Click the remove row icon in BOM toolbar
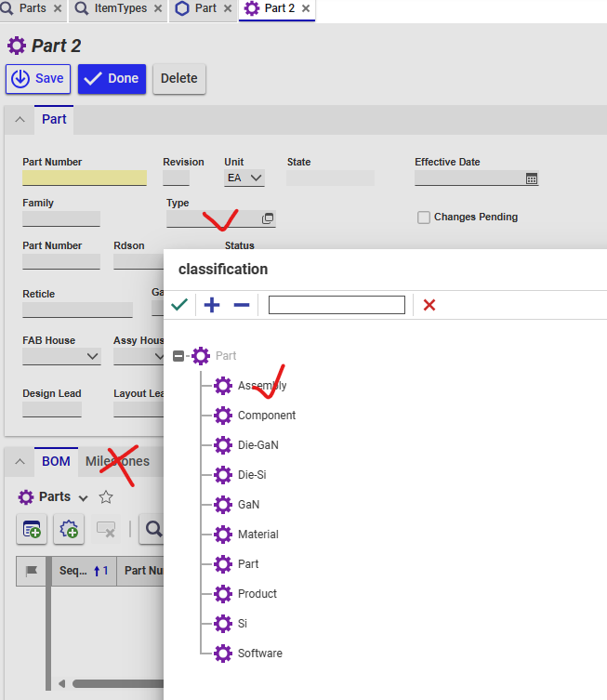Image resolution: width=607 pixels, height=700 pixels. click(106, 530)
